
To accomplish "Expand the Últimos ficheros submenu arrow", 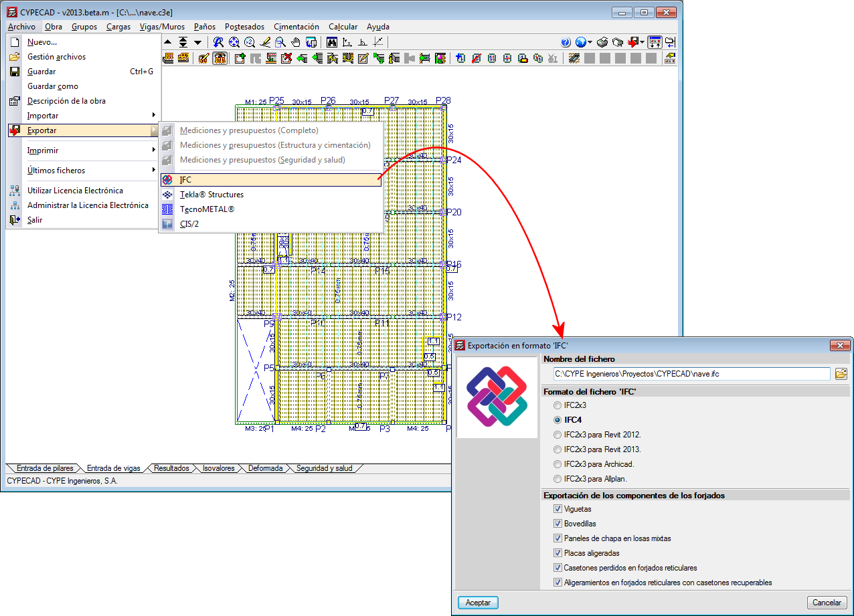I will point(154,171).
